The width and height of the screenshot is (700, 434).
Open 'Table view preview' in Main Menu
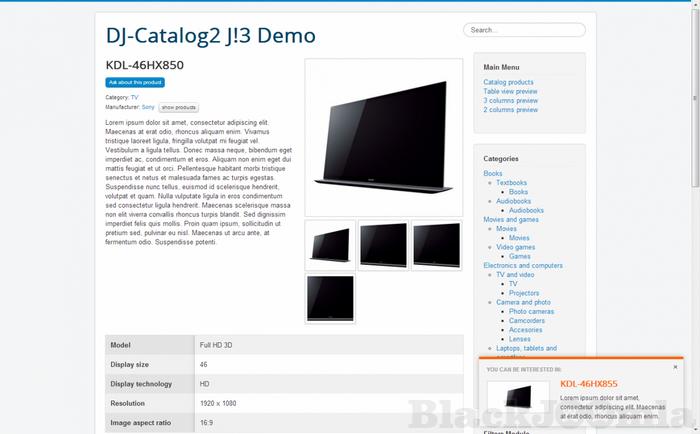[x=512, y=91]
